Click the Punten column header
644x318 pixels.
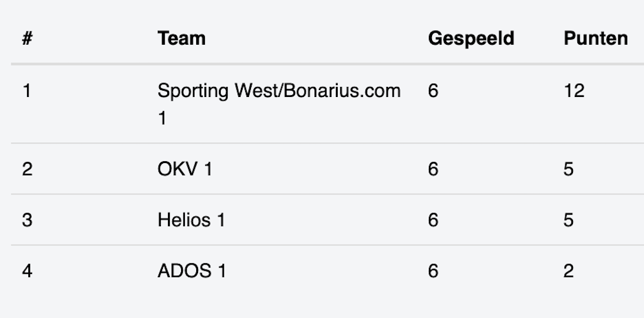click(595, 38)
